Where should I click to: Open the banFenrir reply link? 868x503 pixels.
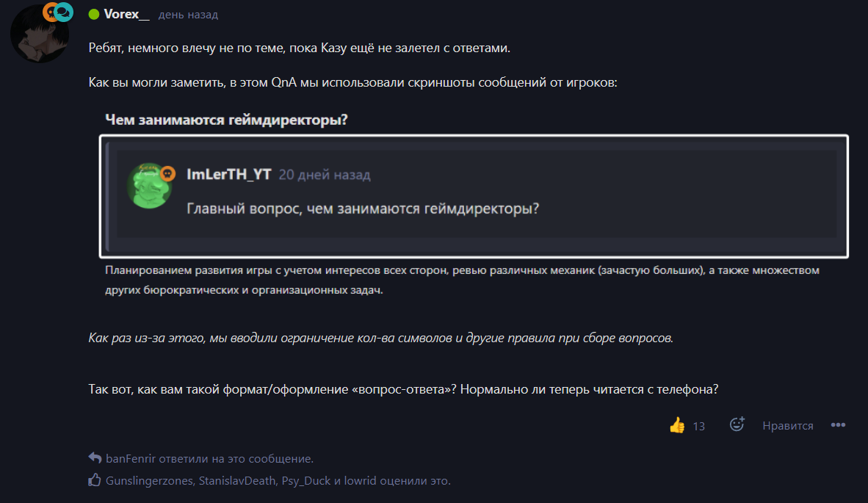coord(131,459)
